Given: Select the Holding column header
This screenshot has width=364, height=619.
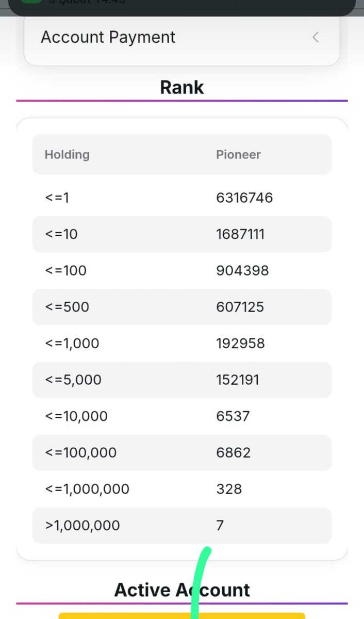Looking at the screenshot, I should point(67,154).
